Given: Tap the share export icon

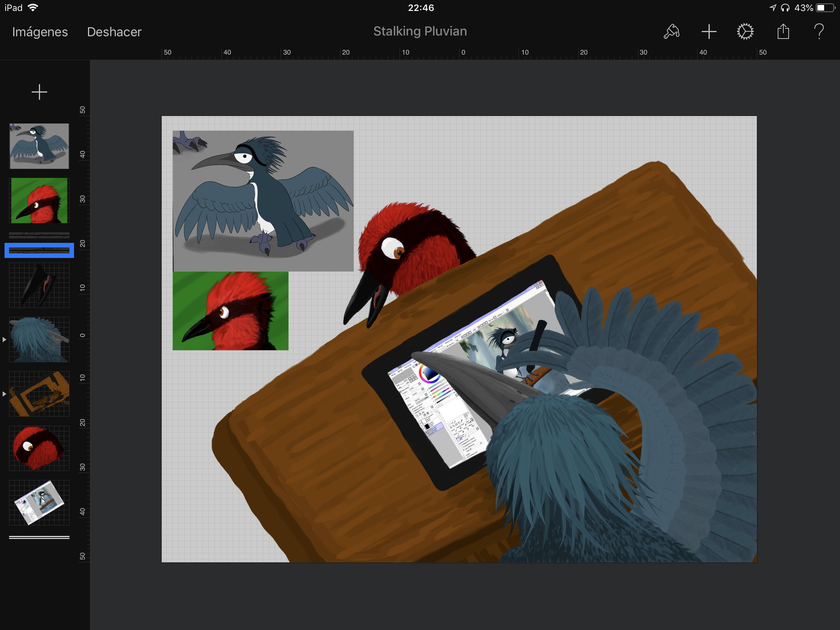Looking at the screenshot, I should [783, 31].
